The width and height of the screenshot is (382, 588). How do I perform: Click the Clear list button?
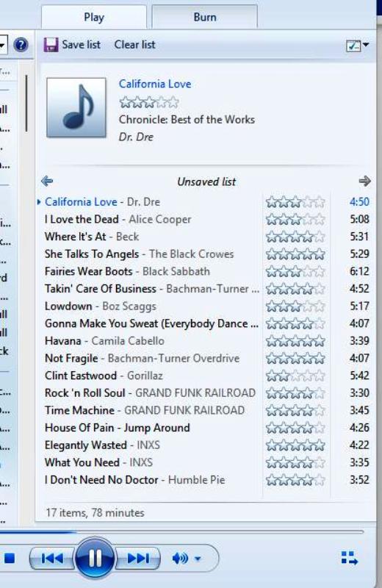[x=134, y=45]
